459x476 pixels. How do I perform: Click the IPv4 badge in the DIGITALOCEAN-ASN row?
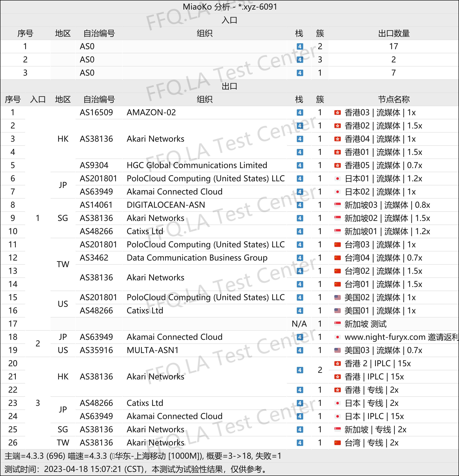pyautogui.click(x=300, y=205)
